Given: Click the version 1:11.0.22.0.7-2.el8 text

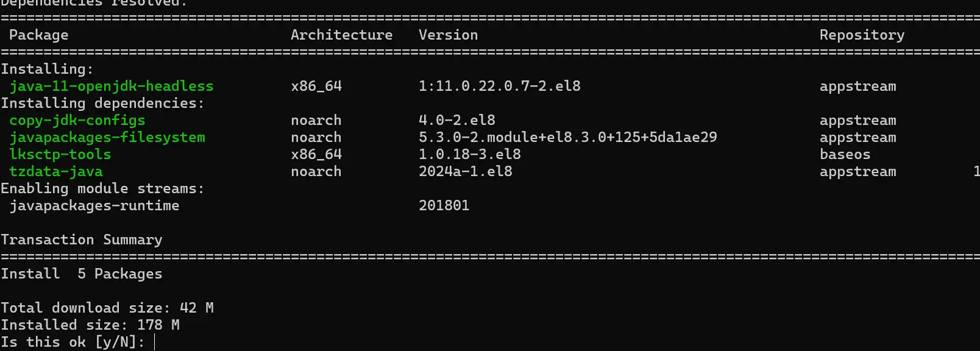Looking at the screenshot, I should [x=500, y=87].
